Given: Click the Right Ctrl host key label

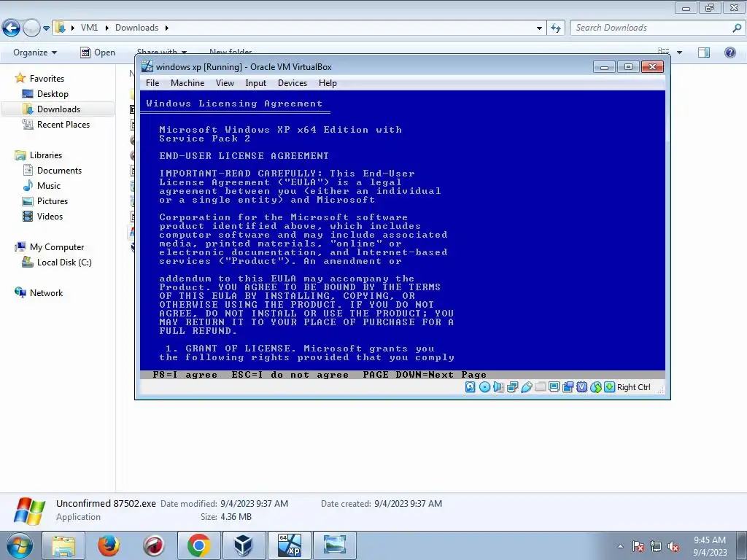Looking at the screenshot, I should coord(634,387).
